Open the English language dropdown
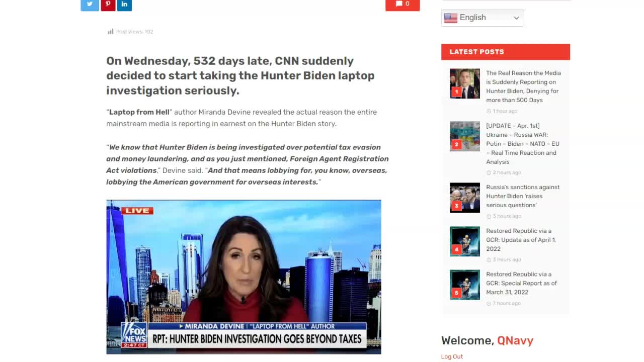 [482, 18]
